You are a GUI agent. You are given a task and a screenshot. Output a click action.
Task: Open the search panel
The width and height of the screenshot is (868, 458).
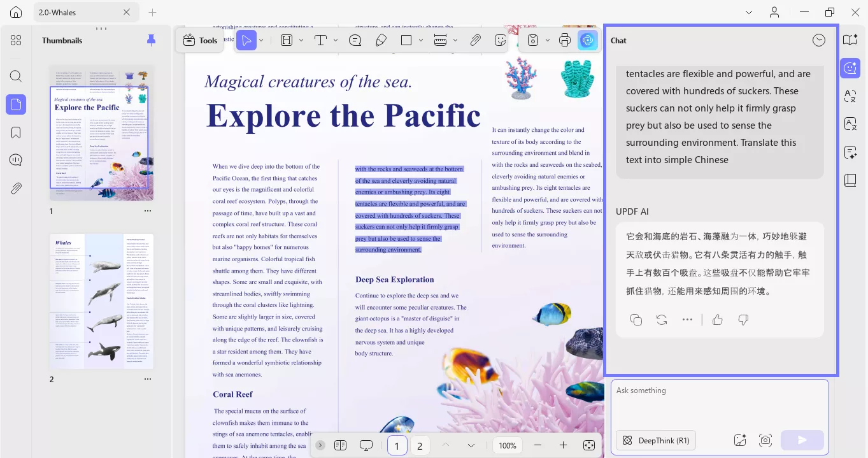16,76
